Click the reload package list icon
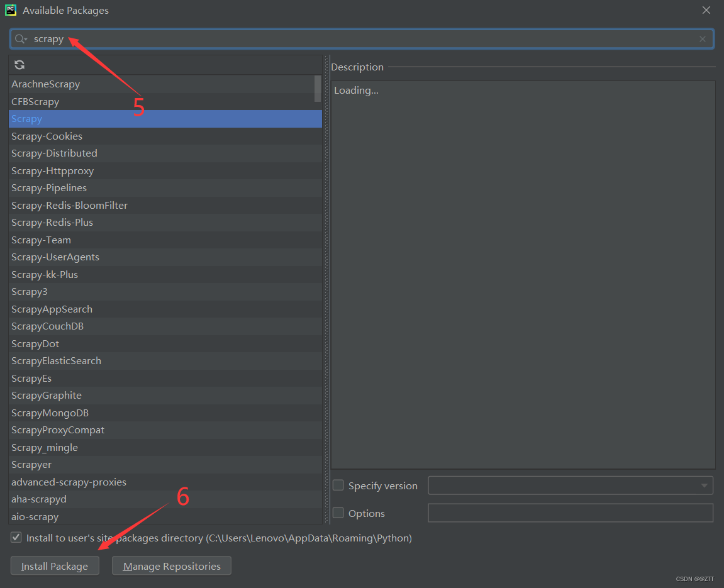Screen dimensions: 724x588 point(19,65)
